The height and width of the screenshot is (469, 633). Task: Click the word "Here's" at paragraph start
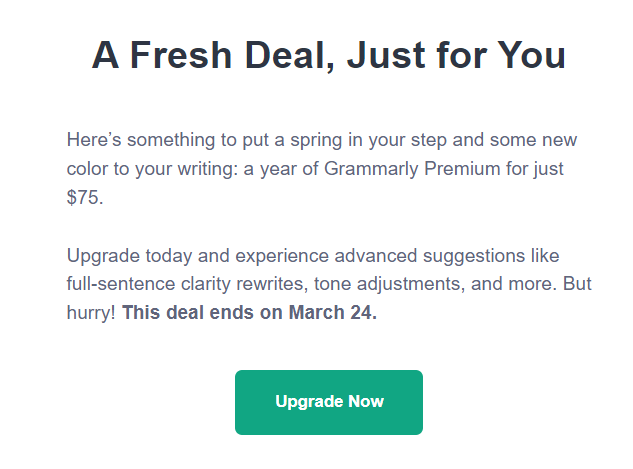[94, 140]
